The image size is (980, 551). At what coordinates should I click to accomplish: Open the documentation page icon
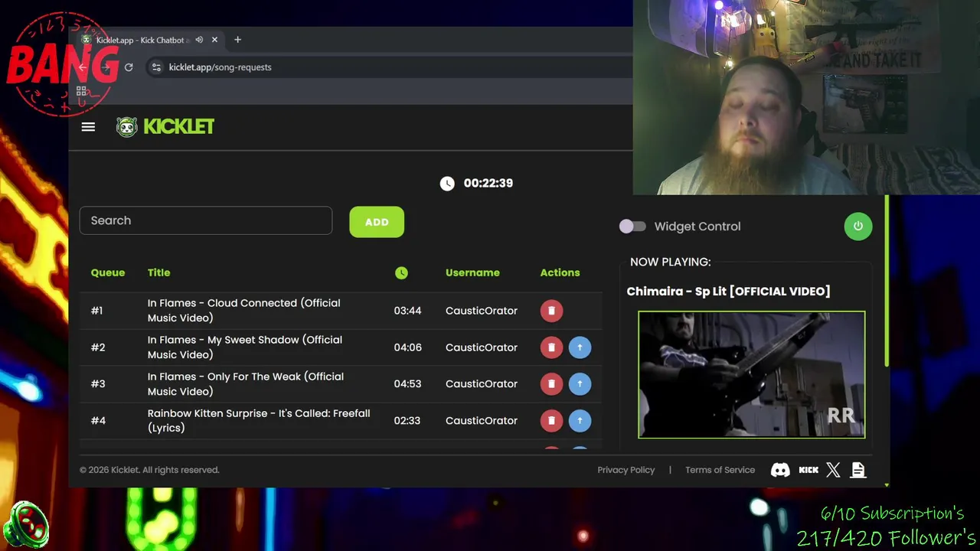click(858, 470)
